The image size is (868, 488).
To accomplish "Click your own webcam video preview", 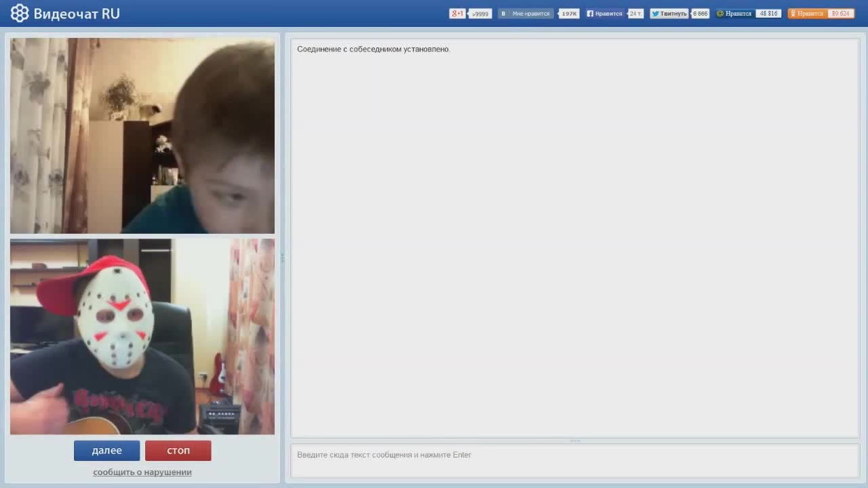I will click(142, 336).
